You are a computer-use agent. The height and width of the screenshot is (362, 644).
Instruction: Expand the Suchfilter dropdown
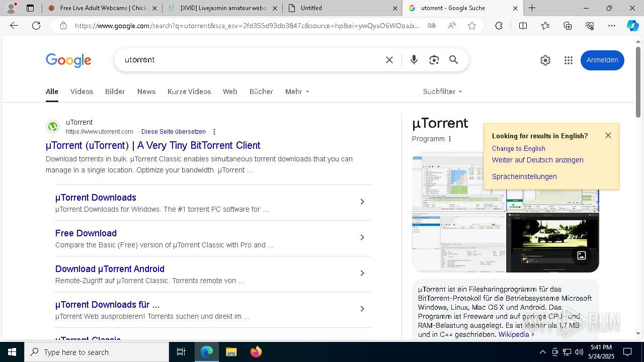[443, 92]
